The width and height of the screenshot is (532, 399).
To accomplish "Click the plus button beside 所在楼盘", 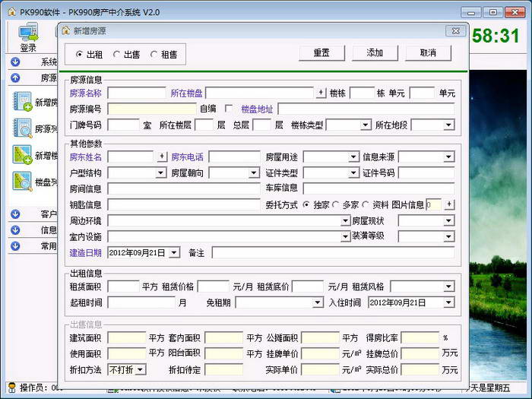I will tap(321, 93).
